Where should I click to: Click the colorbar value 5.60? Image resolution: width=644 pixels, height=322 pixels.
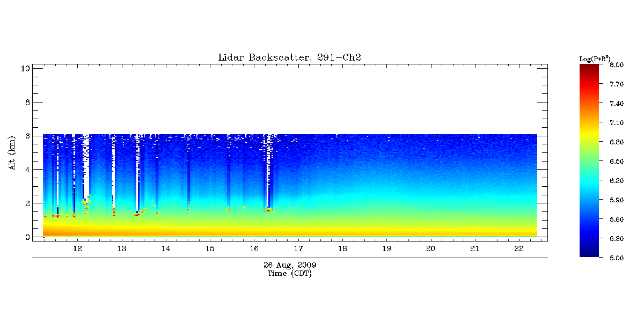tap(617, 219)
